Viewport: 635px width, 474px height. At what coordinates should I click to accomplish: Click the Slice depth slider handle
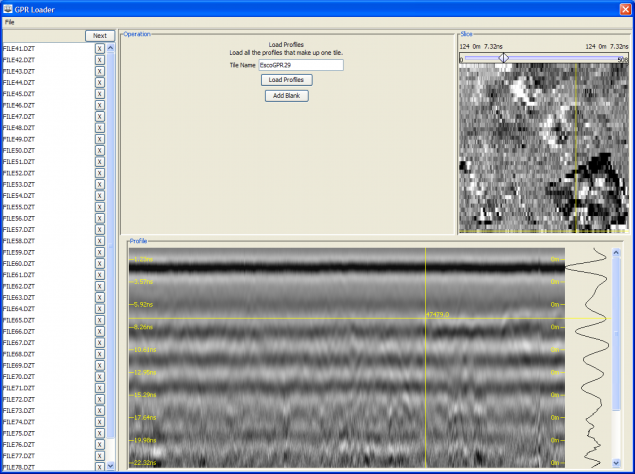(503, 58)
